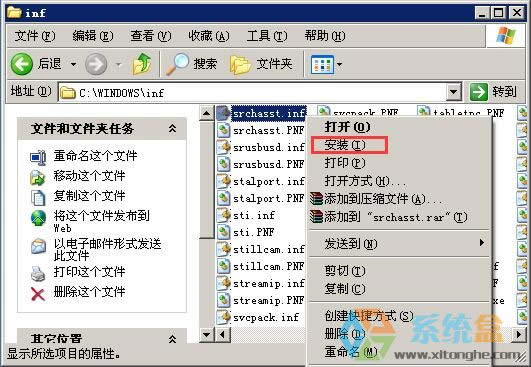Open the Views grid icon
The image size is (531, 367).
click(x=322, y=64)
